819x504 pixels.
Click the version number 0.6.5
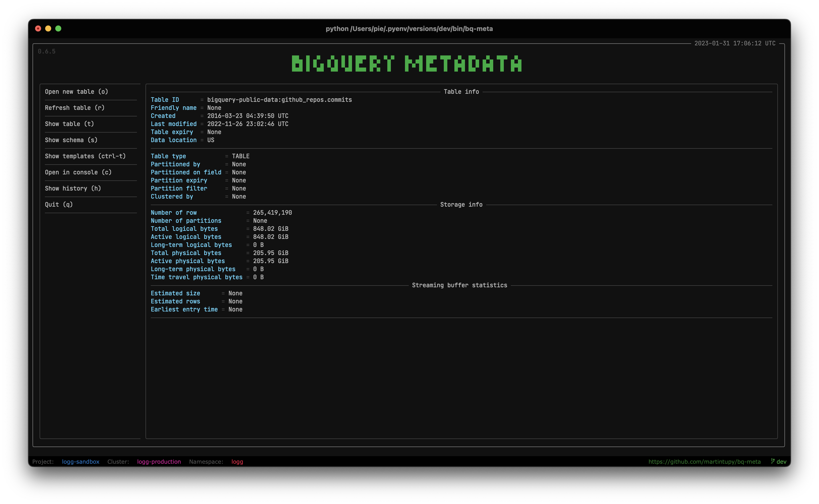[x=47, y=51]
